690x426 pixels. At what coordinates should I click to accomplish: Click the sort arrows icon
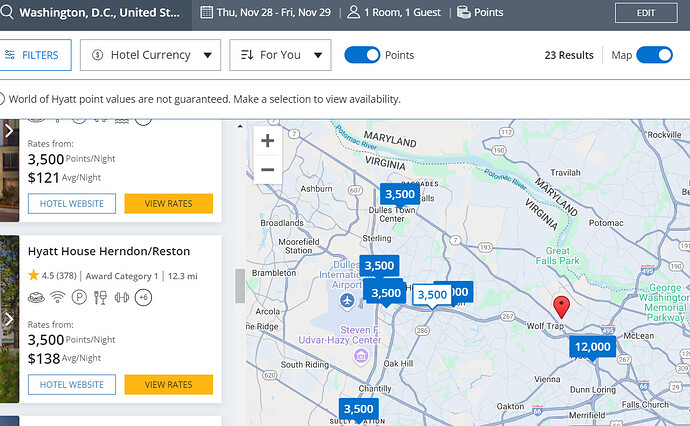[247, 55]
